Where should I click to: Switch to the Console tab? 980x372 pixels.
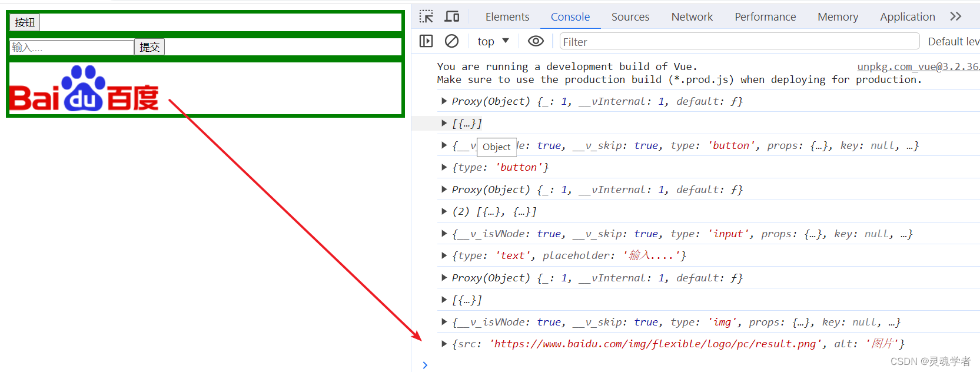click(570, 17)
